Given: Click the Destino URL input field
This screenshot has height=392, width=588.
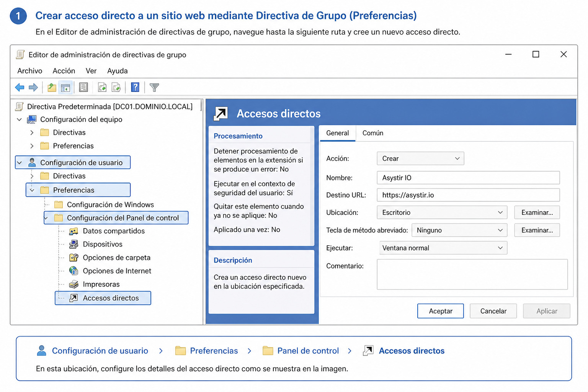Looking at the screenshot, I should [468, 195].
